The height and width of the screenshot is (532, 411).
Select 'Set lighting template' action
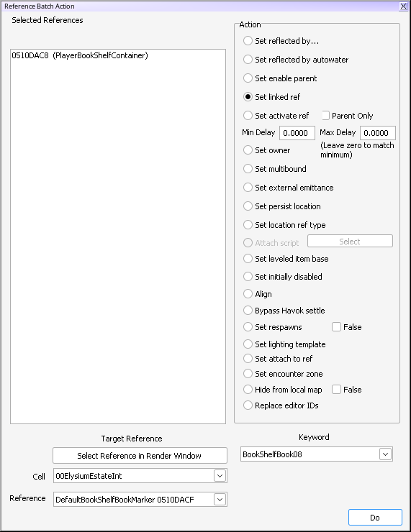tap(248, 344)
